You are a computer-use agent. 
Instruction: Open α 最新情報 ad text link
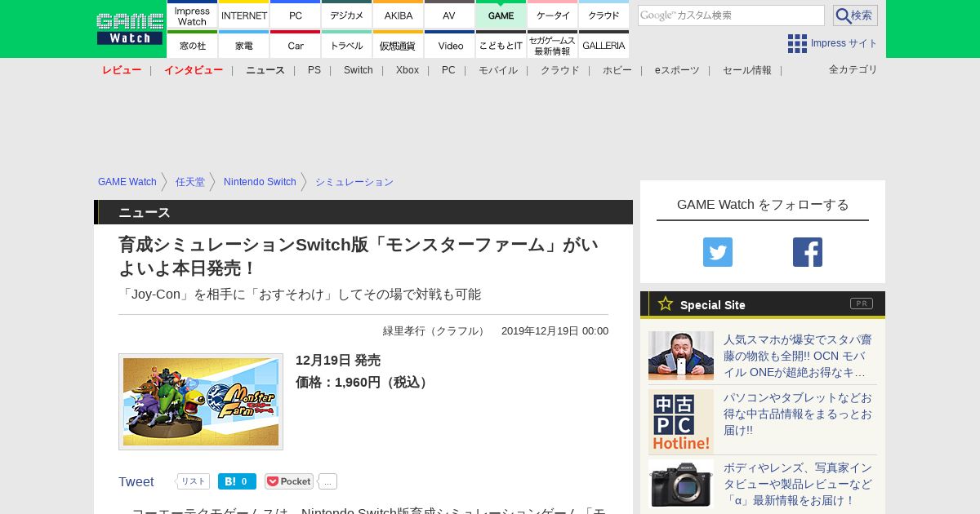point(797,484)
